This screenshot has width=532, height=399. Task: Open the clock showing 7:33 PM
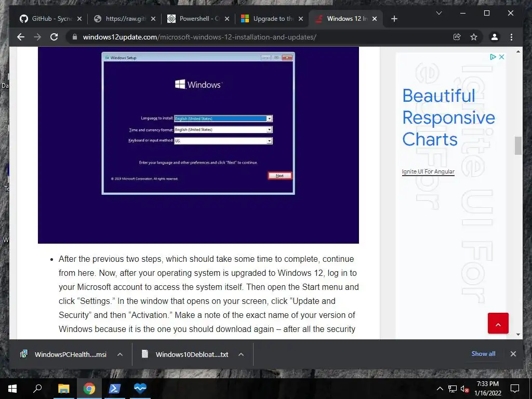pos(487,389)
